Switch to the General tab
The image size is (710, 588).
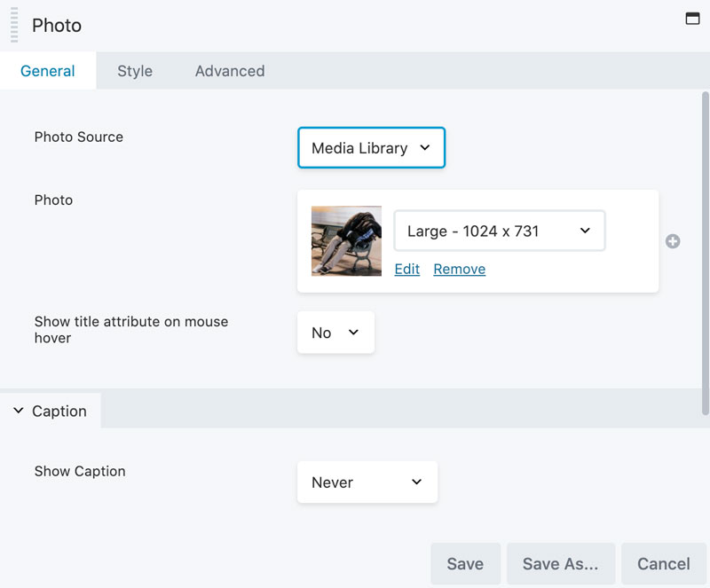pos(48,71)
